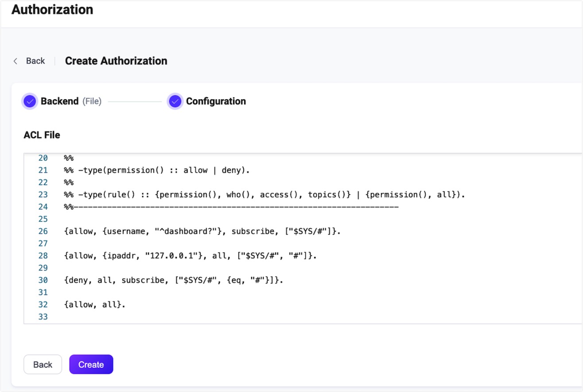583x392 pixels.
Task: Select the Backend step label
Action: click(x=59, y=101)
